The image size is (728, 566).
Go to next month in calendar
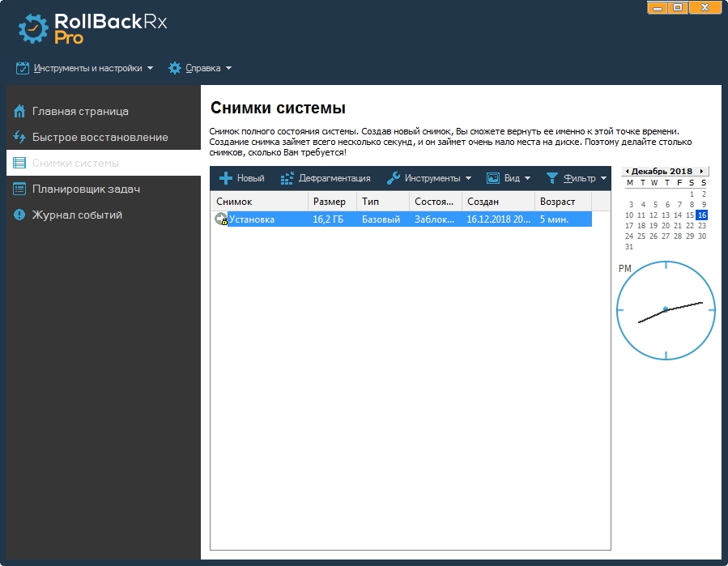click(x=701, y=172)
